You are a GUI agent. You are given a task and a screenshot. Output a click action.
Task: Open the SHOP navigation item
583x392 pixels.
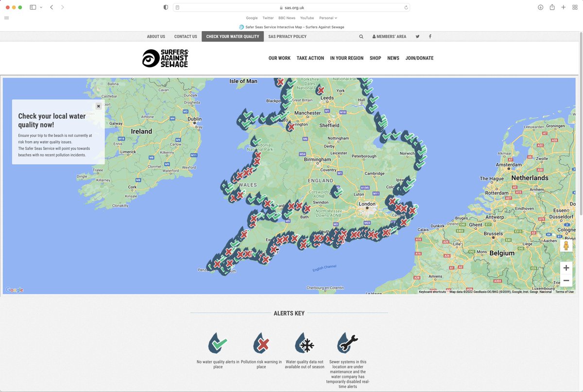click(375, 58)
